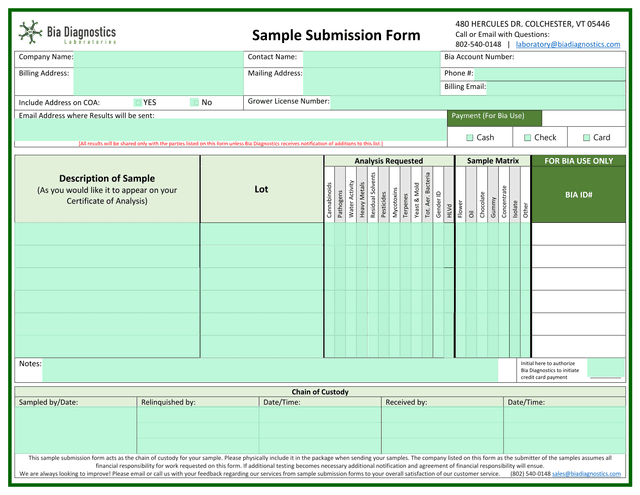
Task: Click the credit card authorization initials field
Action: pos(606,368)
